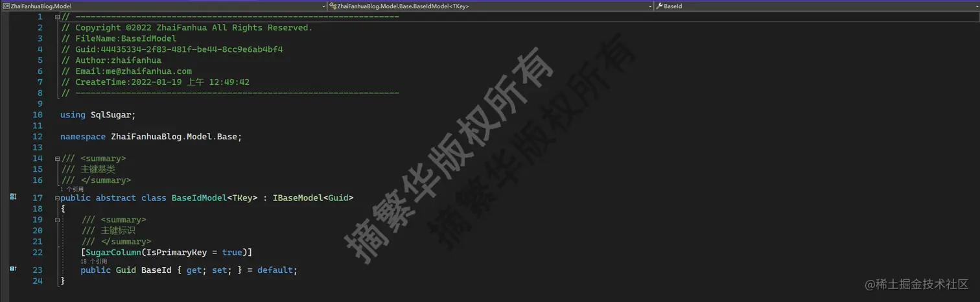This screenshot has height=302, width=980.
Task: Click "IBaseModel" interface name on line 17
Action: coord(298,198)
